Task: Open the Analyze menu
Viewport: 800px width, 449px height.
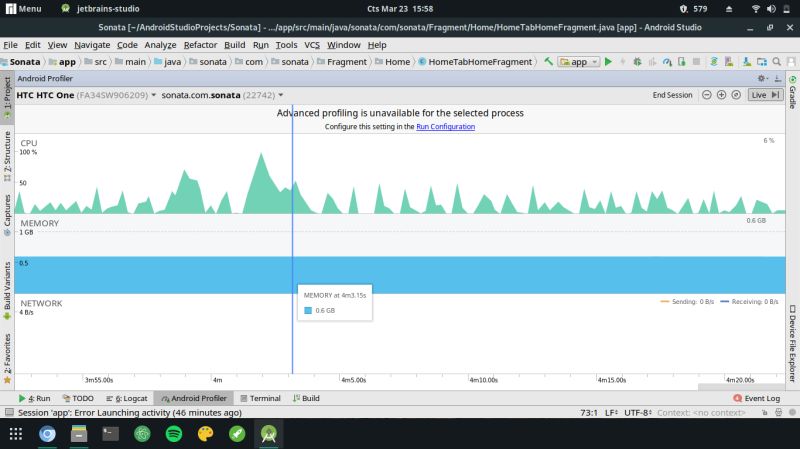Action: point(160,45)
